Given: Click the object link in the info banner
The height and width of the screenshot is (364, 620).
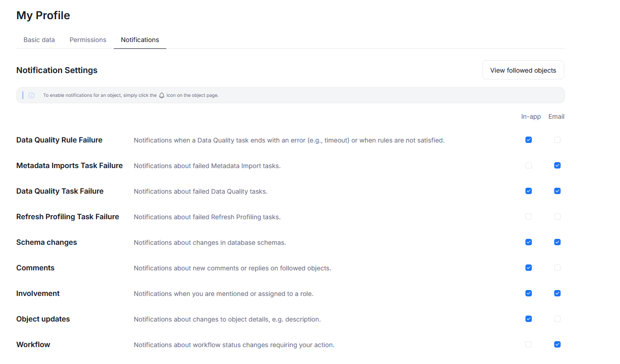Looking at the screenshot, I should [114, 95].
